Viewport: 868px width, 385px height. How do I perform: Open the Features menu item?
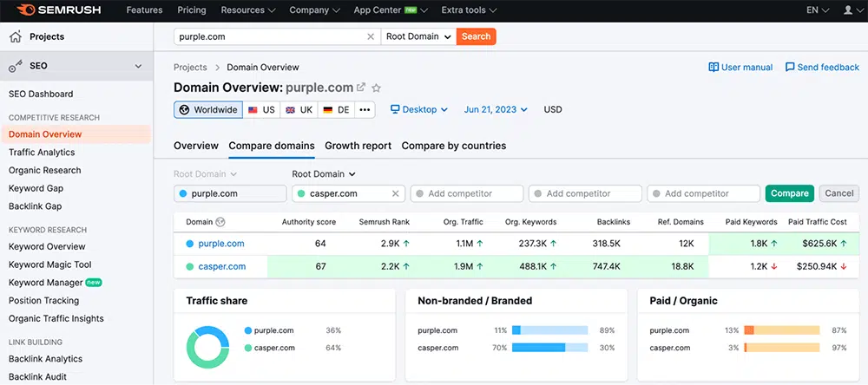tap(144, 10)
